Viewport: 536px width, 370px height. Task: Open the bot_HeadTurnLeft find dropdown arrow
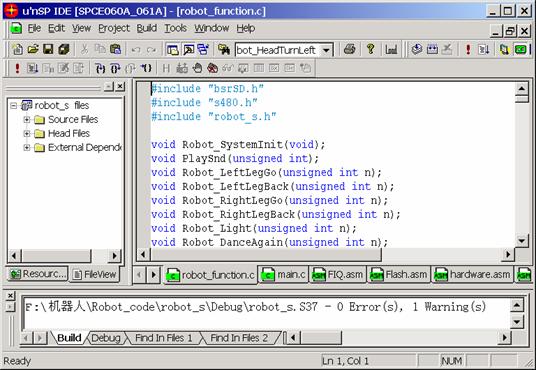[326, 51]
